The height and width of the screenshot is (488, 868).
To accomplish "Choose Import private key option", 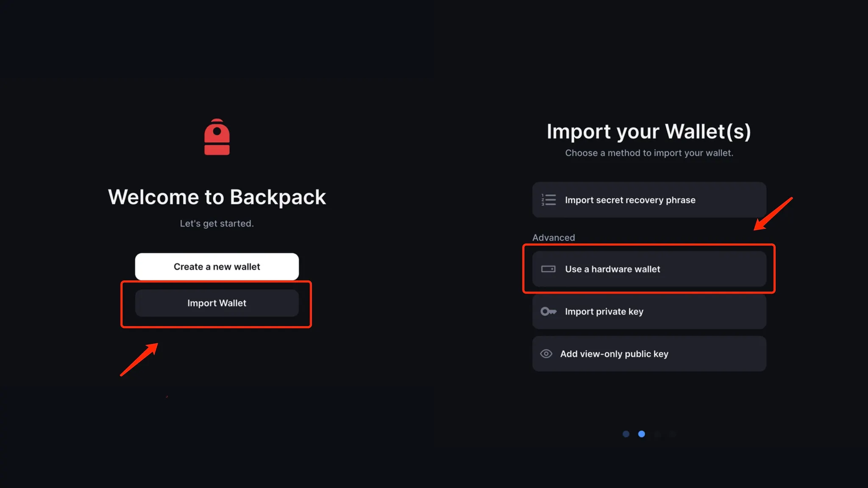I will 649,311.
